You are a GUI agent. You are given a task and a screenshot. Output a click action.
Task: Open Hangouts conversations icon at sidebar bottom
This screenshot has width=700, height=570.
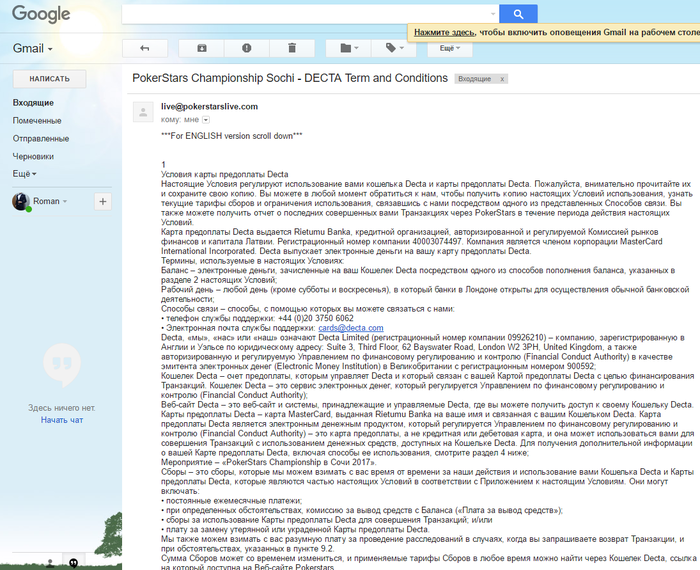point(74,562)
